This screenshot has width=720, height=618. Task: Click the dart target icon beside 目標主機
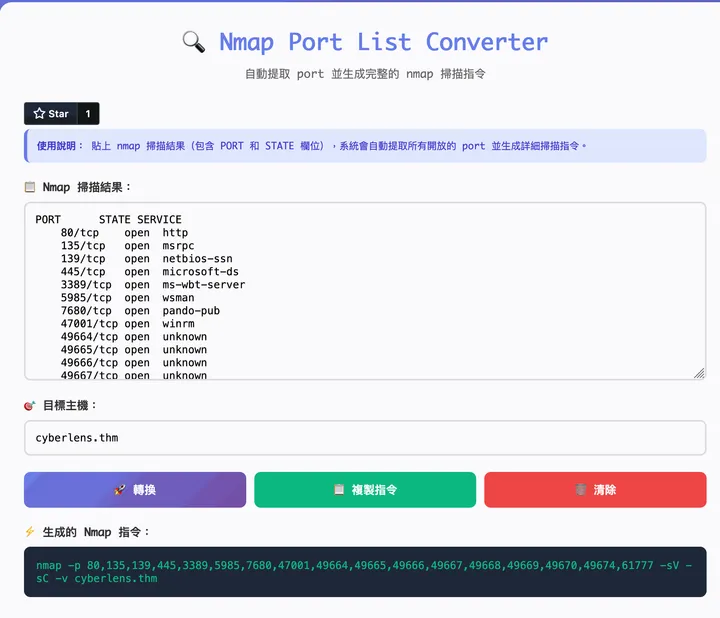[x=30, y=405]
